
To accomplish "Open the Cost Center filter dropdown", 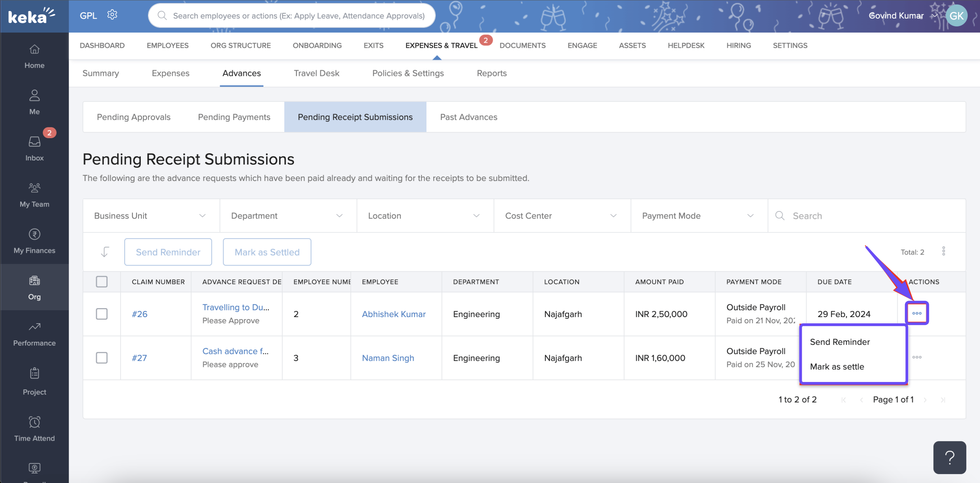I will [x=561, y=216].
